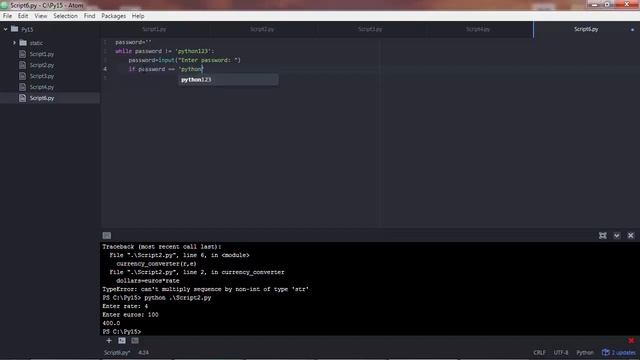Screen dimensions: 640x360
Task: Click the 400.0 output in terminal
Action: (111, 323)
